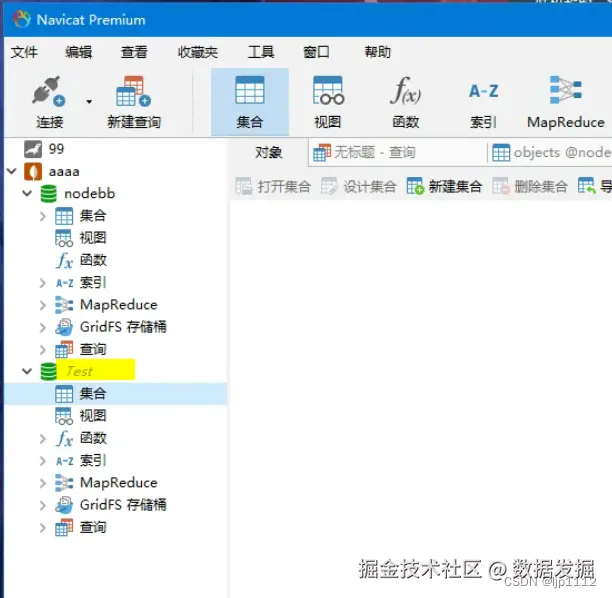Click the GridFS bucket icon under nodebb
The image size is (612, 598).
[x=64, y=327]
